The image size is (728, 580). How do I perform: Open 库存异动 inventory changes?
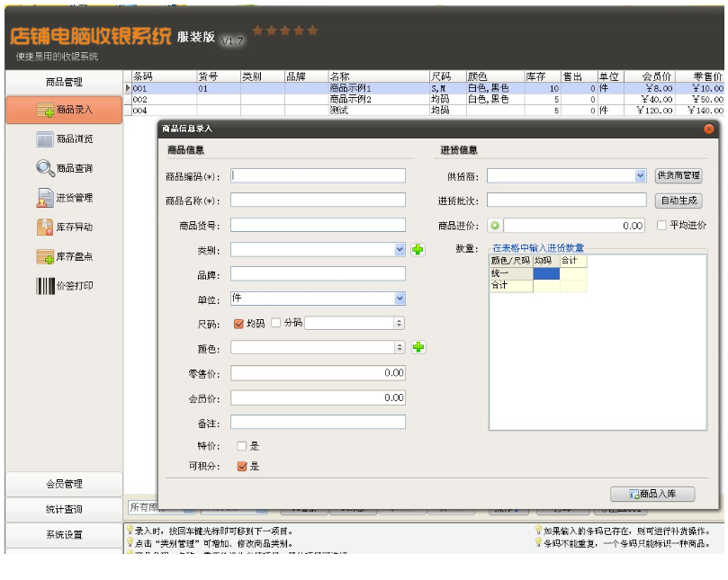pos(64,228)
